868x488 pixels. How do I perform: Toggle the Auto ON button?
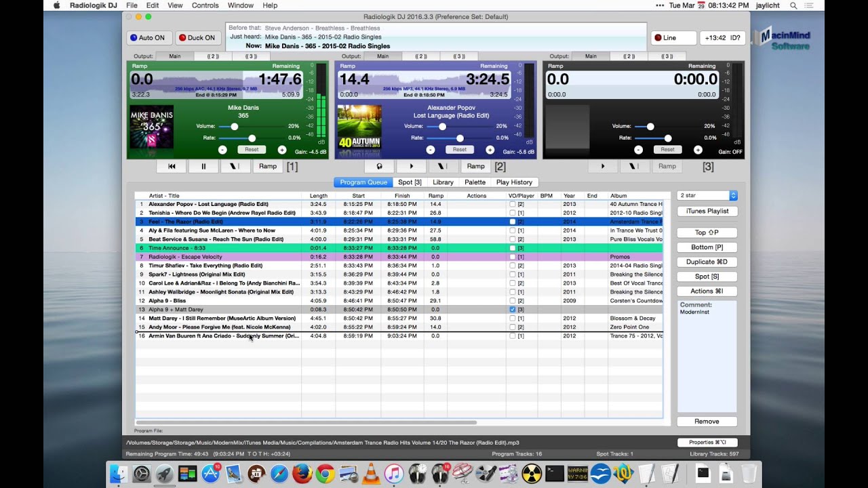click(x=148, y=38)
